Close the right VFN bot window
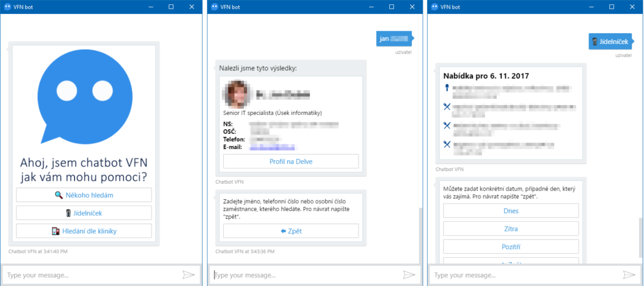Viewport: 644px width, 286px height. 633,6
